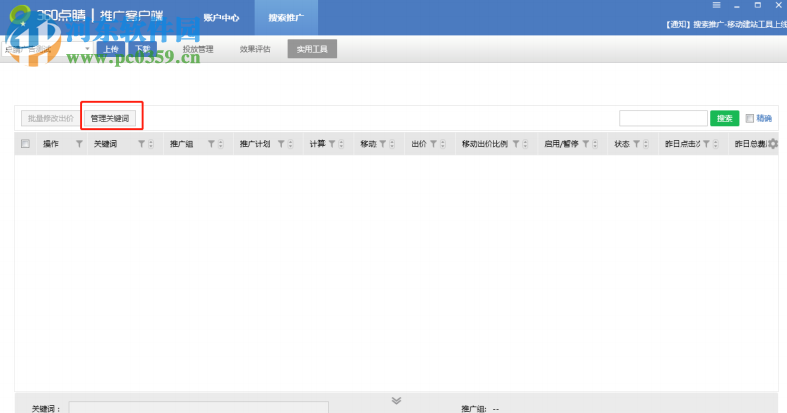Open the 效果评估 tab

(x=255, y=49)
